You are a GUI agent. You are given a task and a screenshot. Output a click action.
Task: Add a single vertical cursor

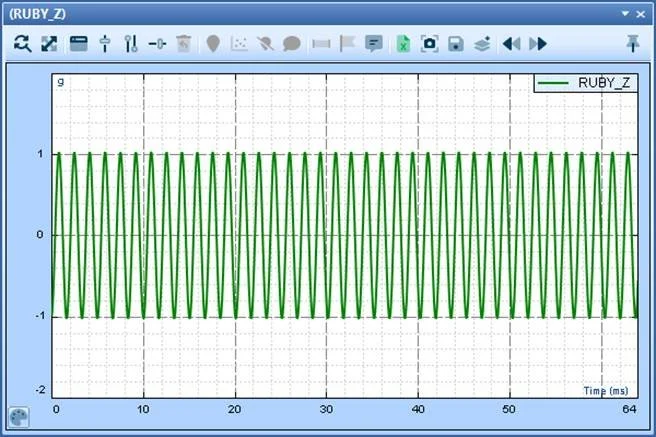(x=105, y=43)
